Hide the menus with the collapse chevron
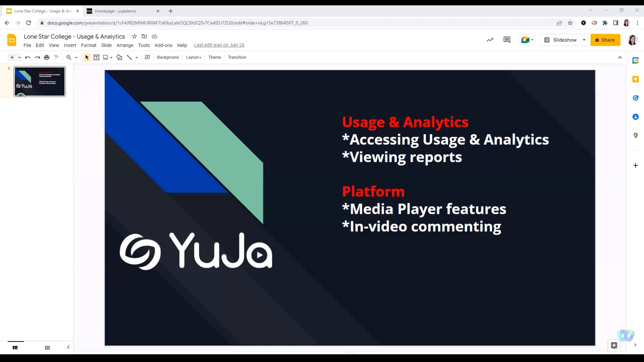 [x=620, y=57]
